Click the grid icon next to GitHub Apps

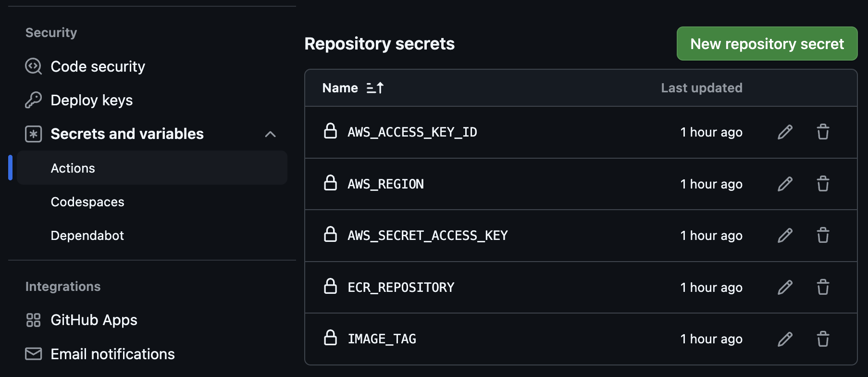click(x=33, y=320)
